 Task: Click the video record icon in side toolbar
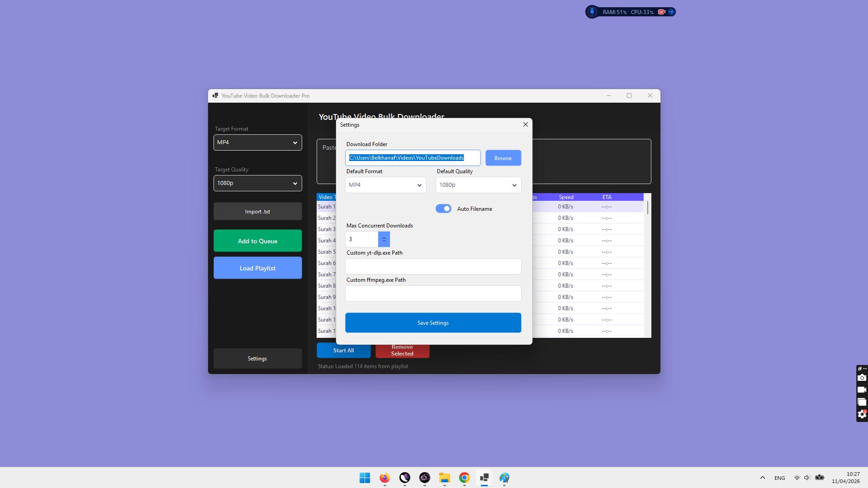point(862,390)
